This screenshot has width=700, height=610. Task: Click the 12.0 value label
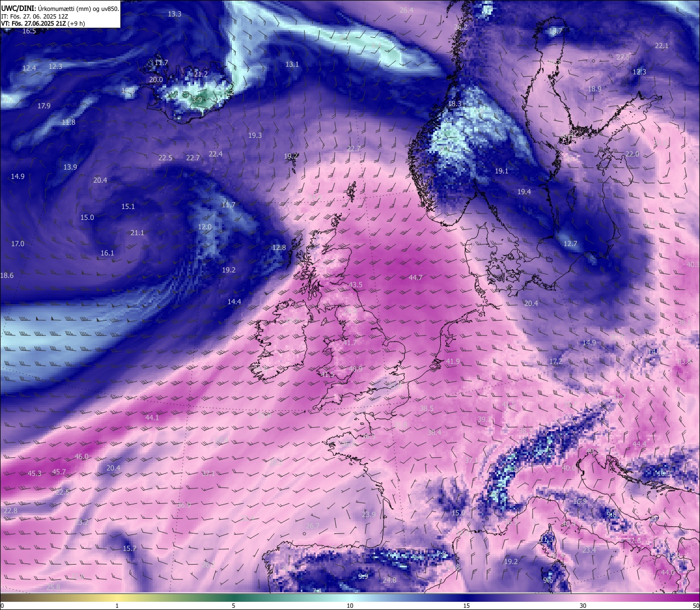click(205, 227)
